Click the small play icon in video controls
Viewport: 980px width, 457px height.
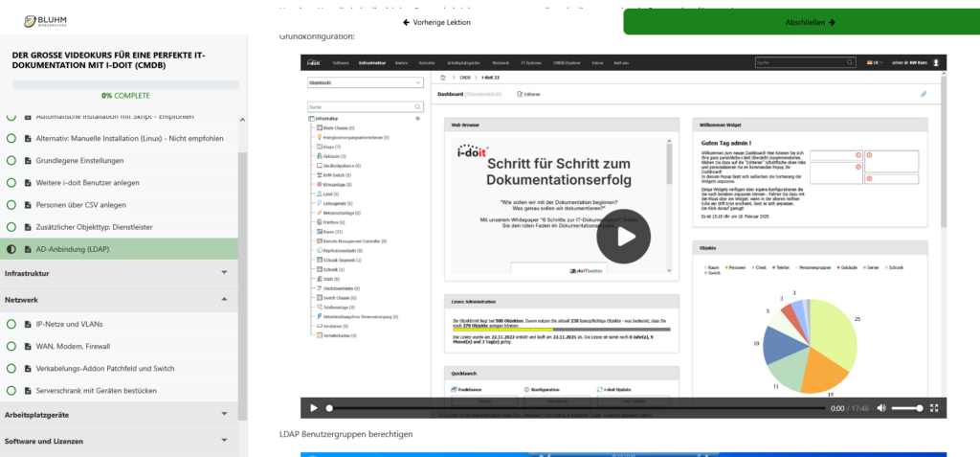[313, 408]
